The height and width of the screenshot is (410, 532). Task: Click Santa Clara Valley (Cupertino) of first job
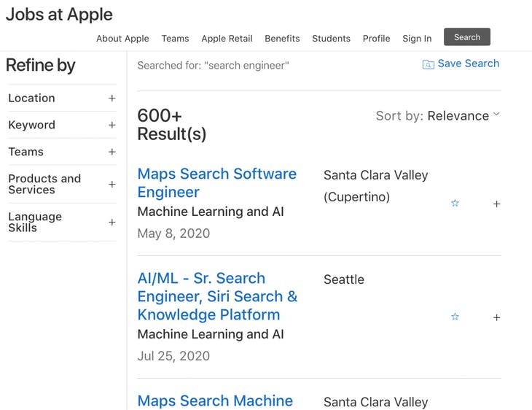pyautogui.click(x=375, y=186)
